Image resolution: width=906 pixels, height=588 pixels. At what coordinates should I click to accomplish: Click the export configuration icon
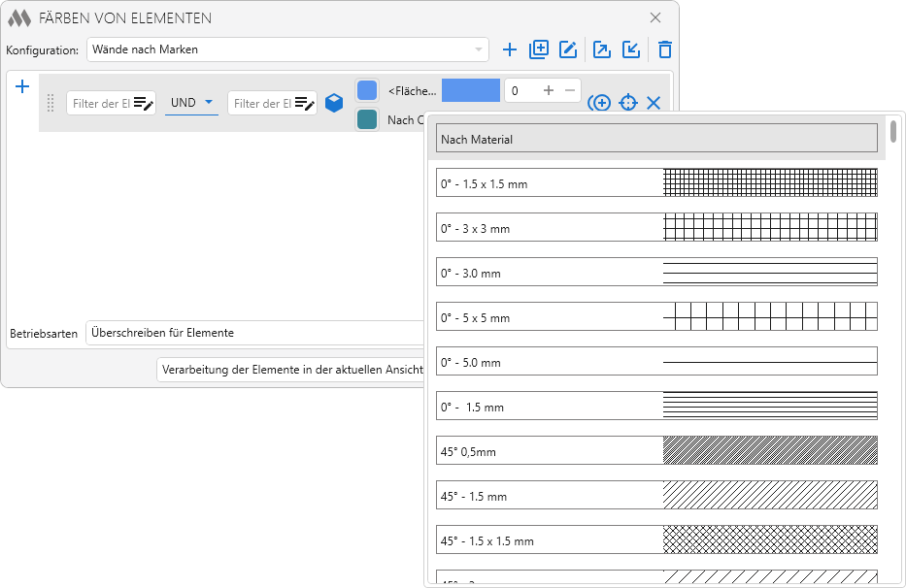point(602,49)
